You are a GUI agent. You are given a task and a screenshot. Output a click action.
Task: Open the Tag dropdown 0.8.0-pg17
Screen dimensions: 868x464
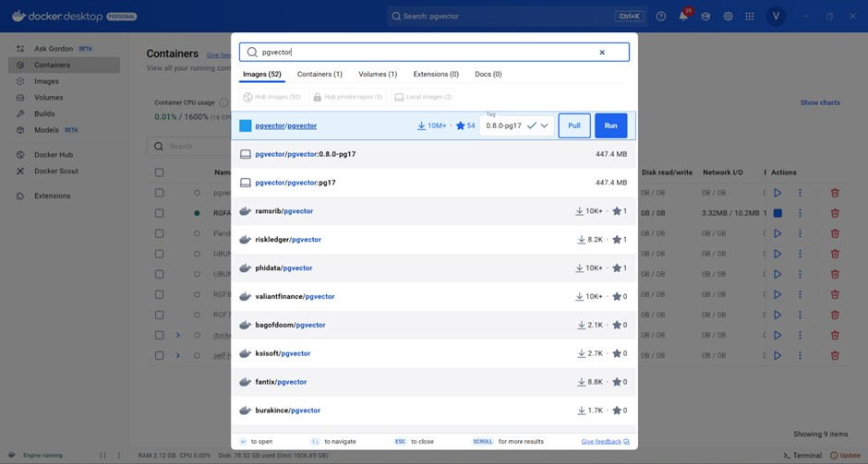pos(516,125)
